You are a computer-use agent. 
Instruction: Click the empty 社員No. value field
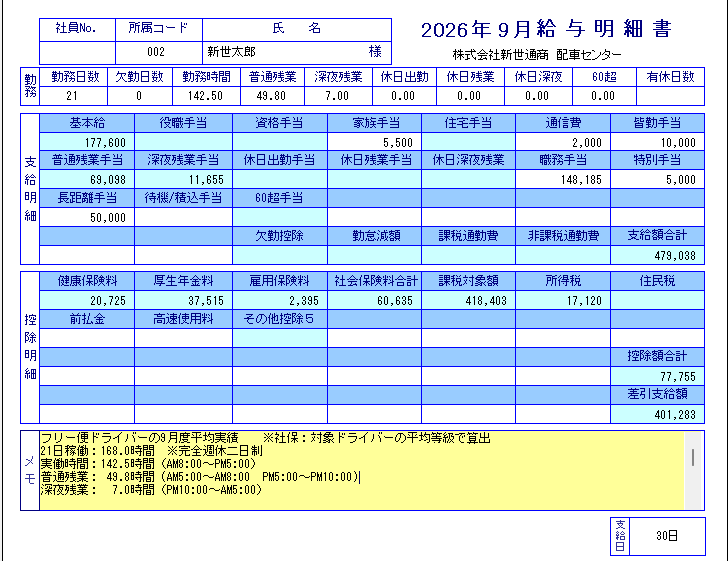click(78, 52)
